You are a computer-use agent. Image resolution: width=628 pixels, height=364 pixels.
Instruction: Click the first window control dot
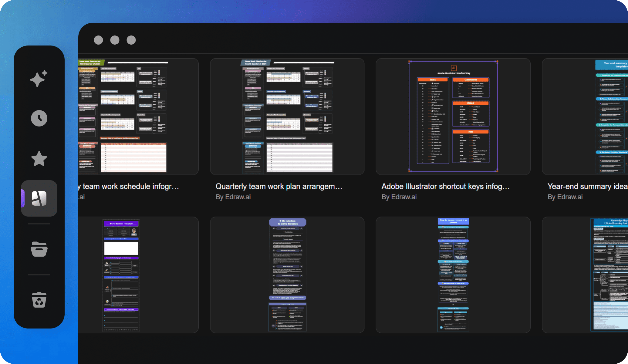click(98, 40)
